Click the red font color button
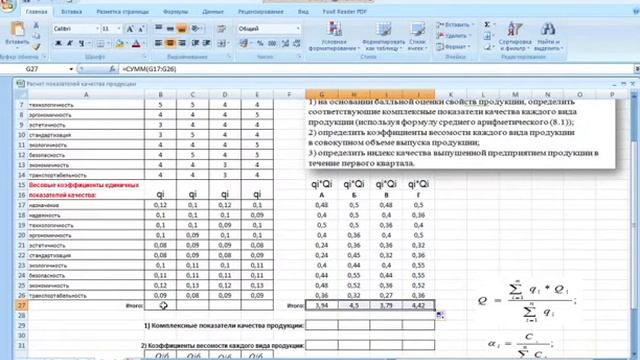Image resolution: width=640 pixels, height=360 pixels. (x=136, y=43)
